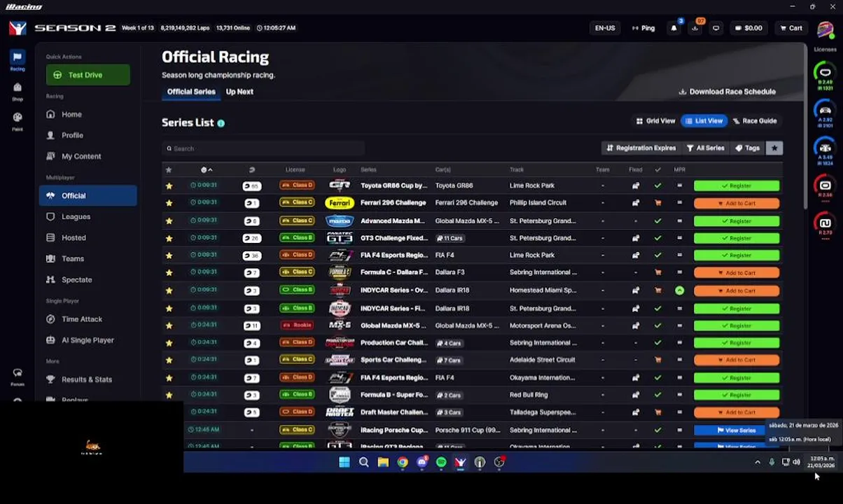Image resolution: width=843 pixels, height=504 pixels.
Task: Sort by the time column header arrow
Action: [207, 169]
